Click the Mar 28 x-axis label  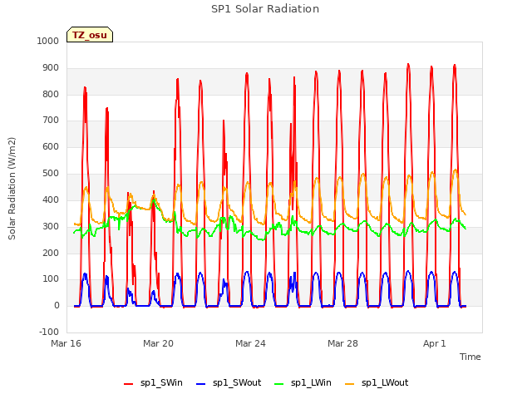tap(342, 343)
